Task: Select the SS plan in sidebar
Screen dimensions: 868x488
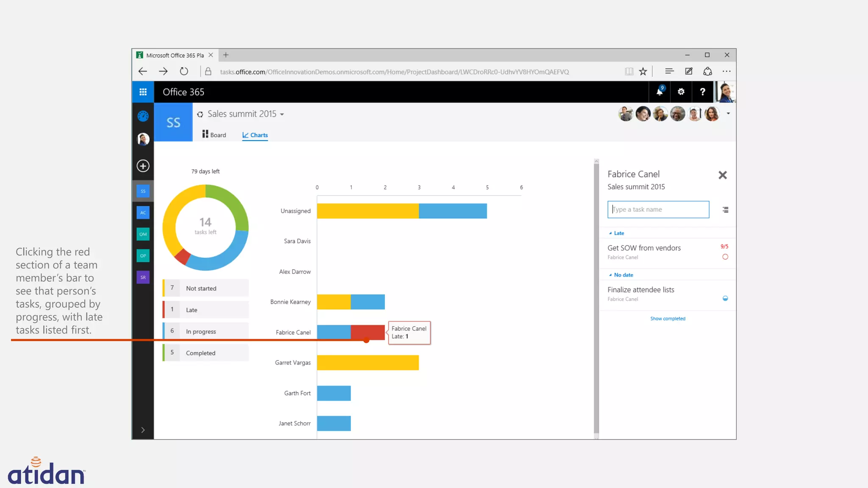Action: 143,191
